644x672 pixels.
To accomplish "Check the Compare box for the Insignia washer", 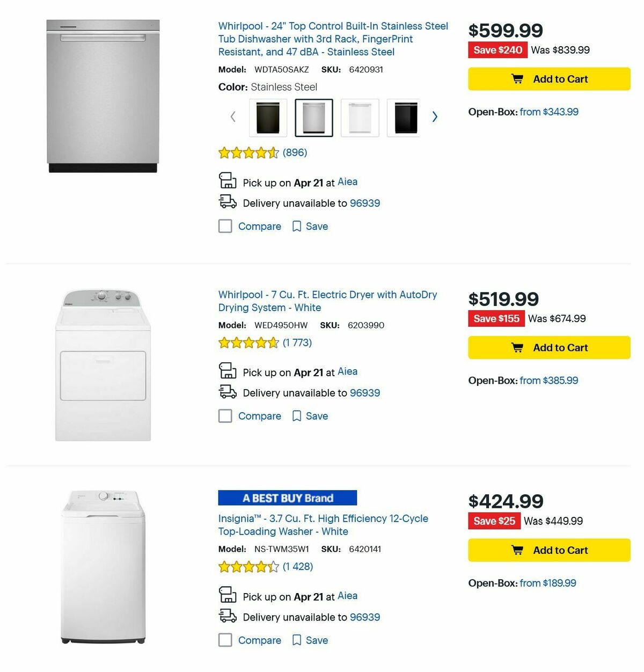I will [x=225, y=640].
